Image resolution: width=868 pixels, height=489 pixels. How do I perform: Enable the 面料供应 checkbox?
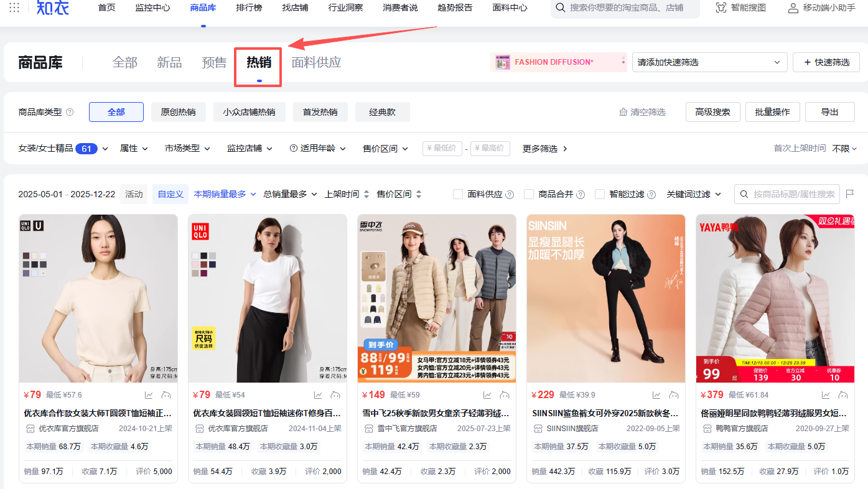[x=458, y=194]
